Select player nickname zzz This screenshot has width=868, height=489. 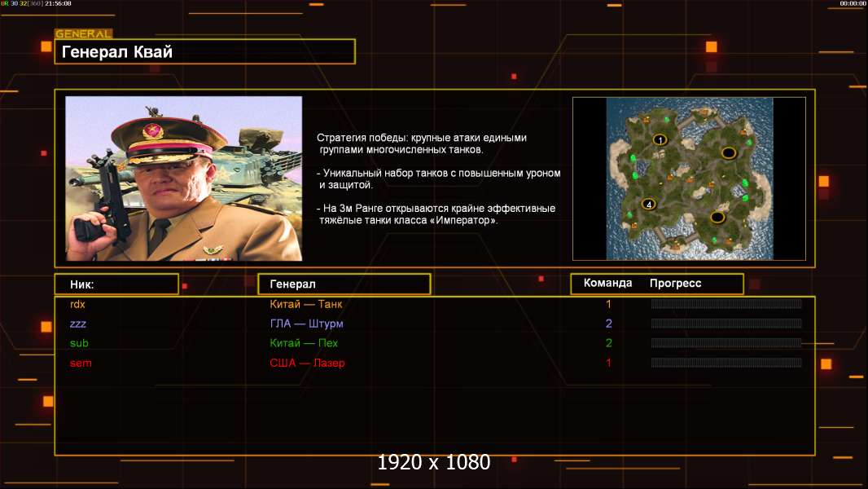78,324
